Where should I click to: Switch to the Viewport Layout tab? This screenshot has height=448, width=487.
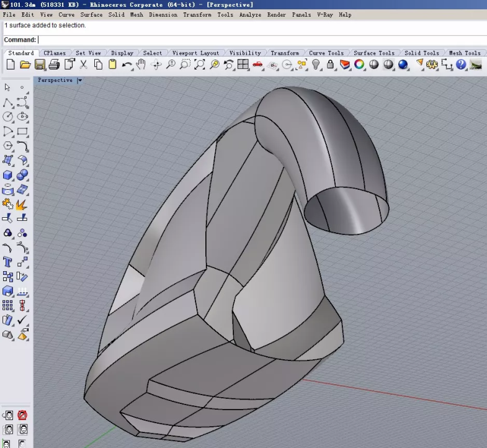click(195, 53)
